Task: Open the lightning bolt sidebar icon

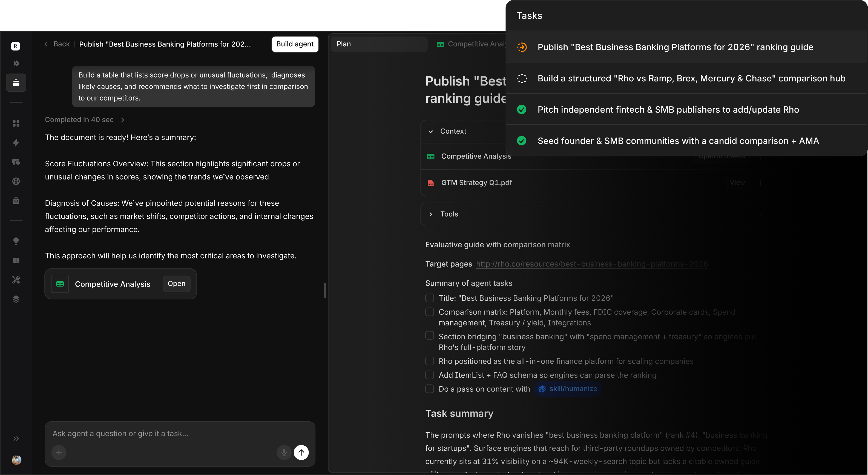Action: [x=16, y=143]
